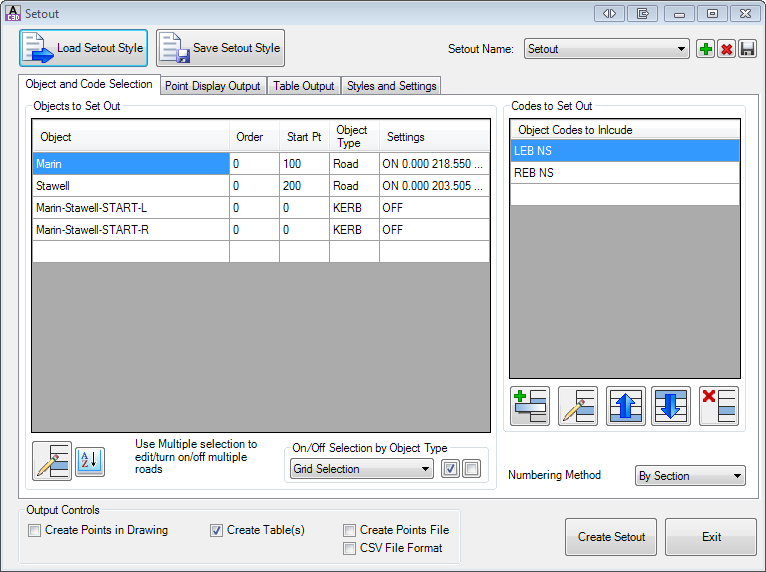Click the red X delete setout icon
Viewport: 766px width, 572px height.
726,49
